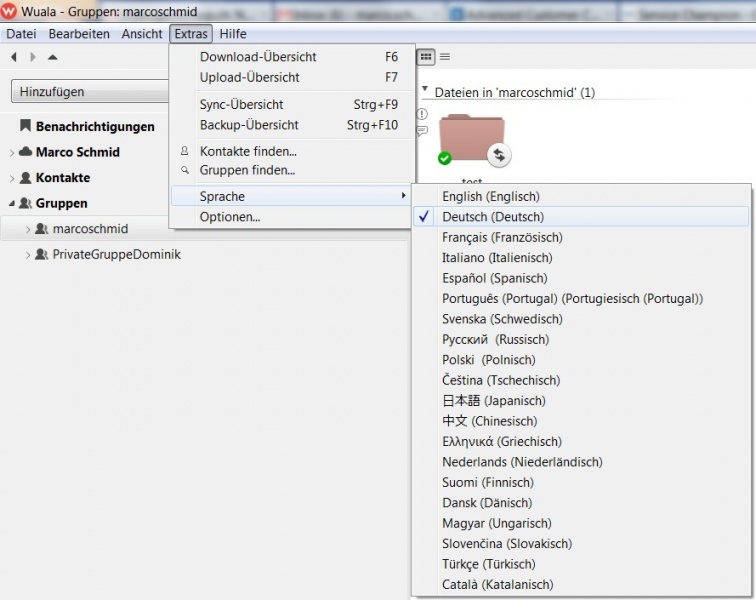756x600 pixels.
Task: Choose Português (Portugal) language
Action: click(x=581, y=299)
